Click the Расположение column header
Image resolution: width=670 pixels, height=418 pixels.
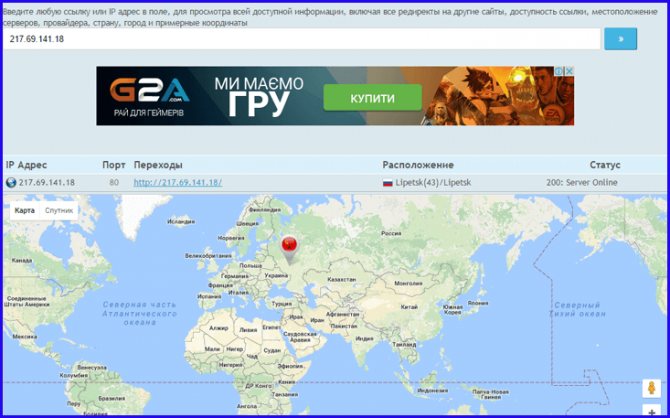click(418, 165)
